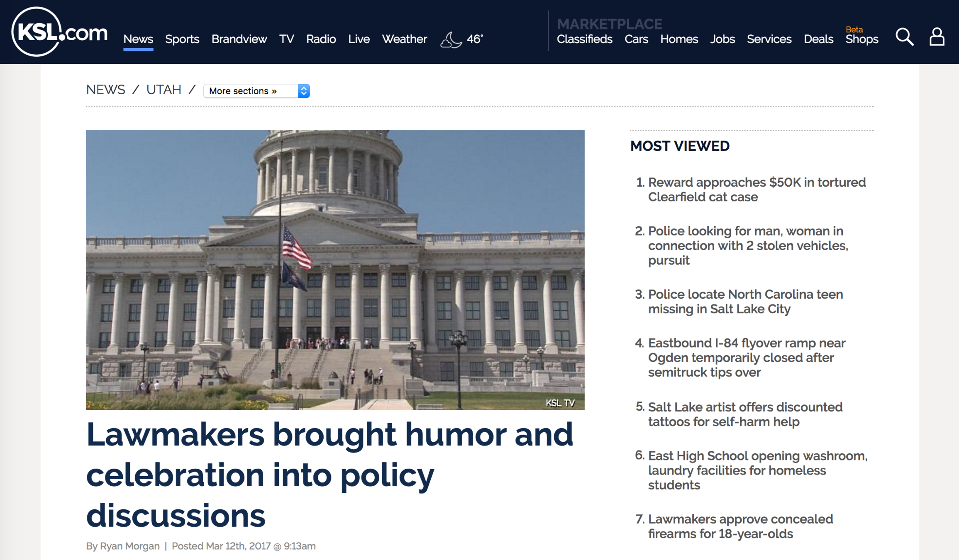Click the moon weather icon

[x=451, y=40]
